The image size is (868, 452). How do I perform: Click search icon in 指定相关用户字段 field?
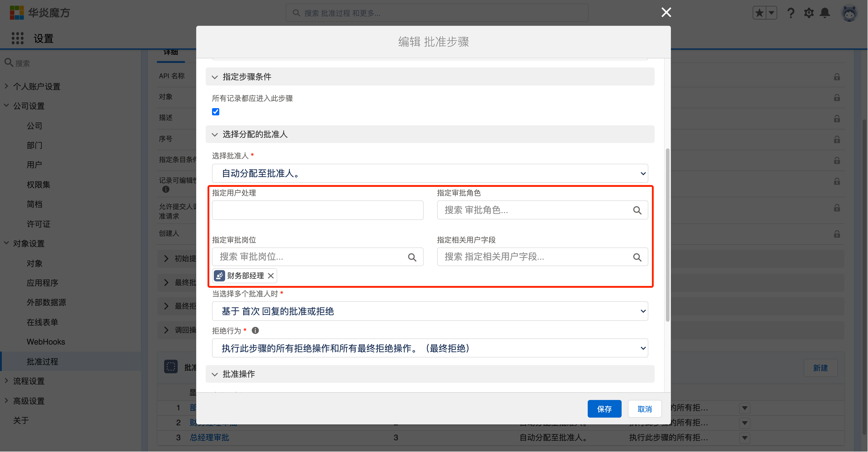coord(637,257)
